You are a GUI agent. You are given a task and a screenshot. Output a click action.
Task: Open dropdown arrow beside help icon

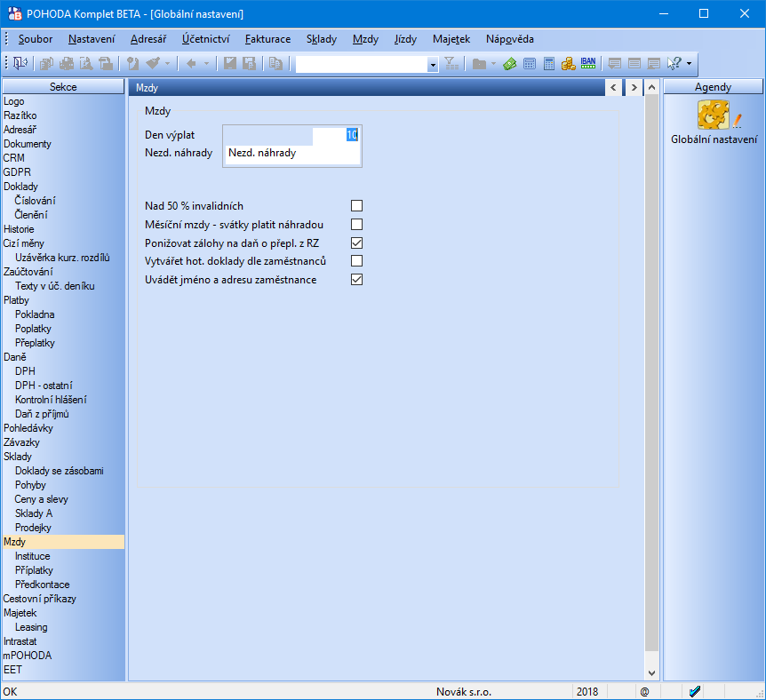[689, 63]
